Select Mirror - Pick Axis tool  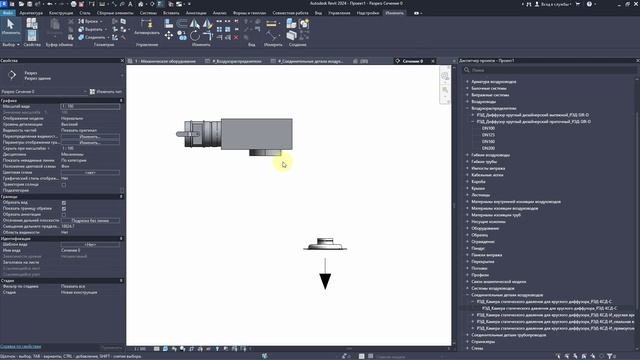coord(195,24)
